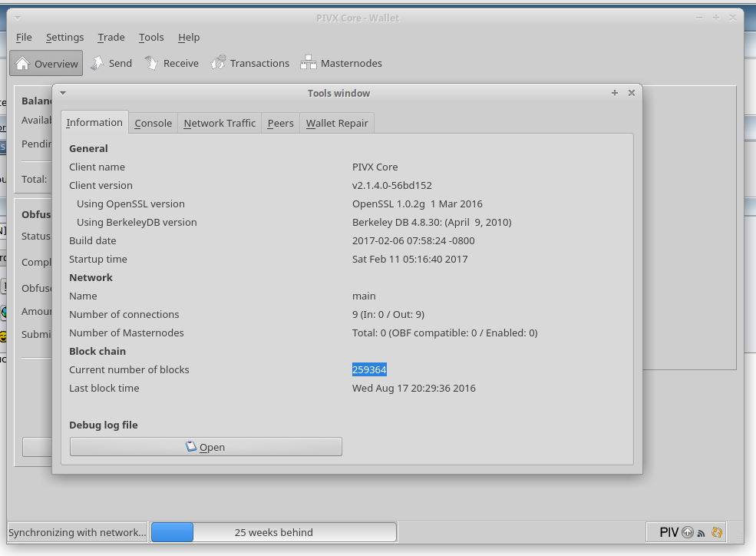Switch to the Peers tab
The width and height of the screenshot is (756, 556).
click(x=281, y=123)
